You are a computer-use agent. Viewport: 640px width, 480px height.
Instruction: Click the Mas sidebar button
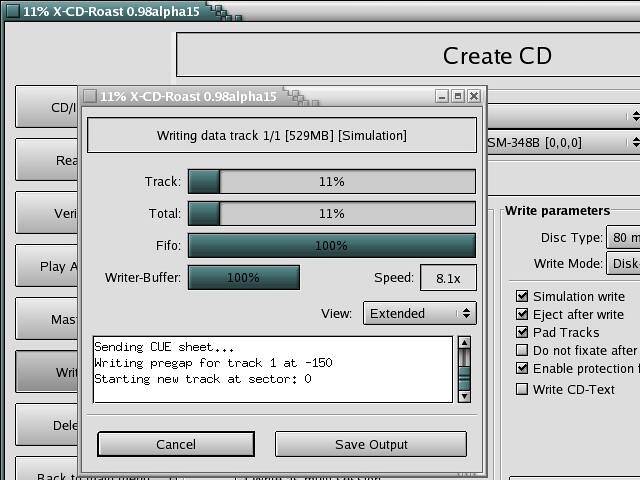(47, 319)
